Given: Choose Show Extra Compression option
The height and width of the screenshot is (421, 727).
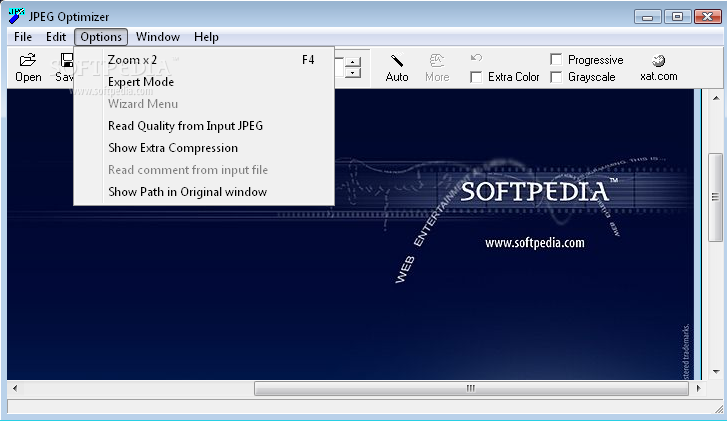Looking at the screenshot, I should 204,148.
